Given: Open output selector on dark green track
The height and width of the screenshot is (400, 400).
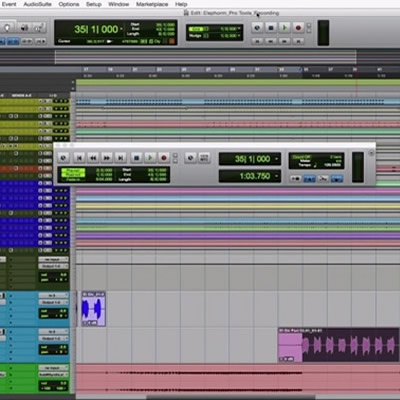Looking at the screenshot, I should (x=53, y=266).
